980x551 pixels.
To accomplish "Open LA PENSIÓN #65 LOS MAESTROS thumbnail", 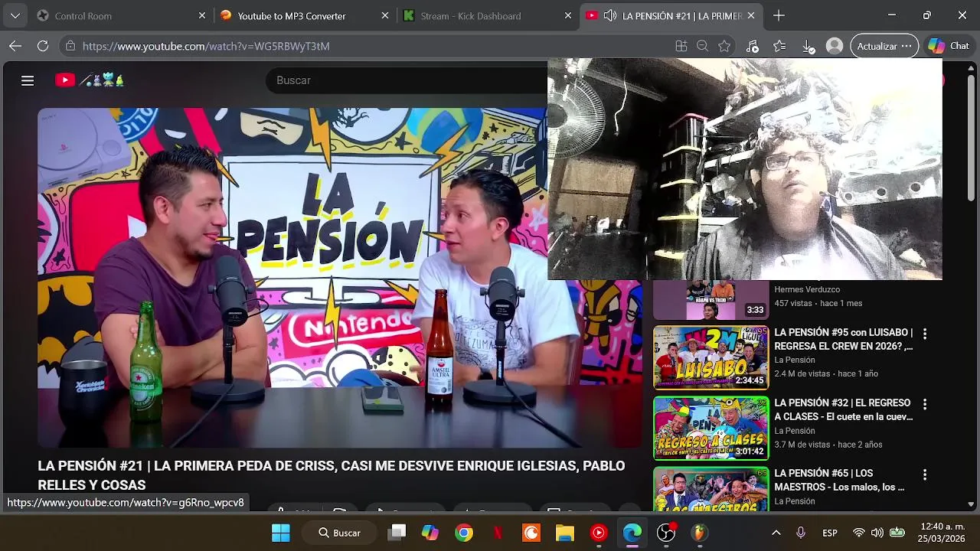I will (x=710, y=489).
